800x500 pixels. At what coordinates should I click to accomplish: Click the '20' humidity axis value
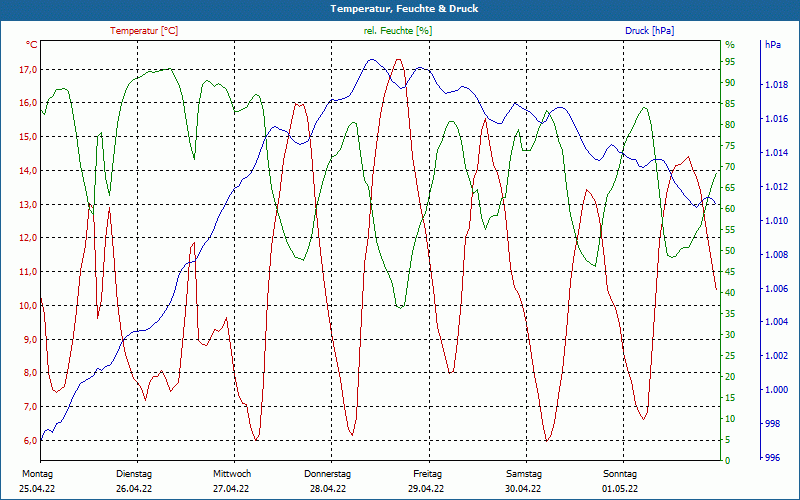tap(730, 377)
